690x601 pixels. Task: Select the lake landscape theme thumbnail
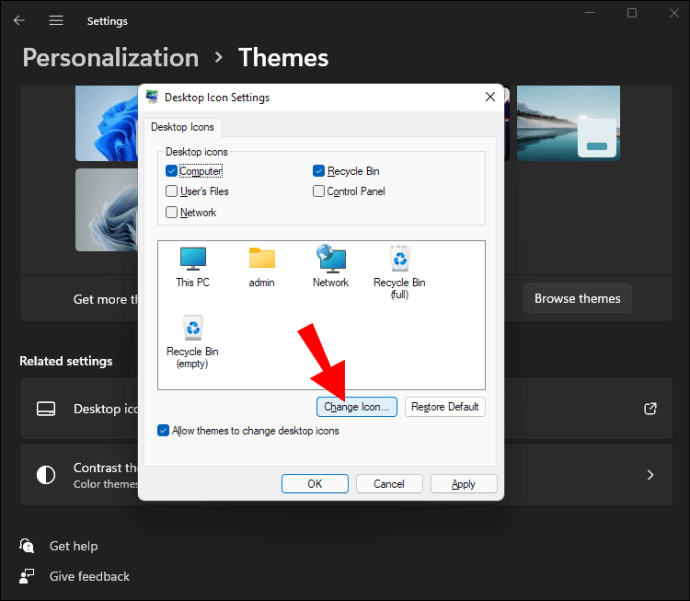click(x=568, y=123)
